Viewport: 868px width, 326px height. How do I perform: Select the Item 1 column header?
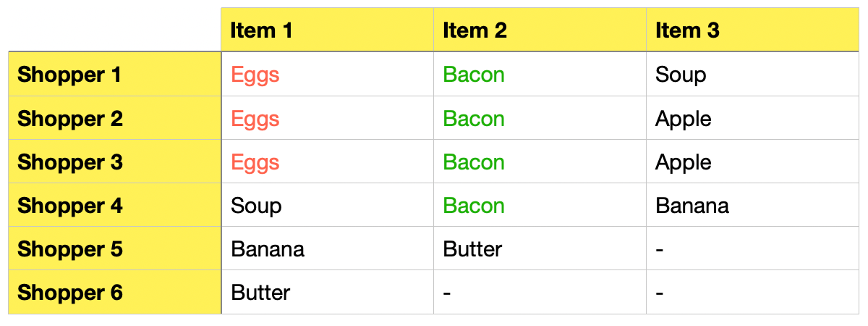tap(328, 30)
